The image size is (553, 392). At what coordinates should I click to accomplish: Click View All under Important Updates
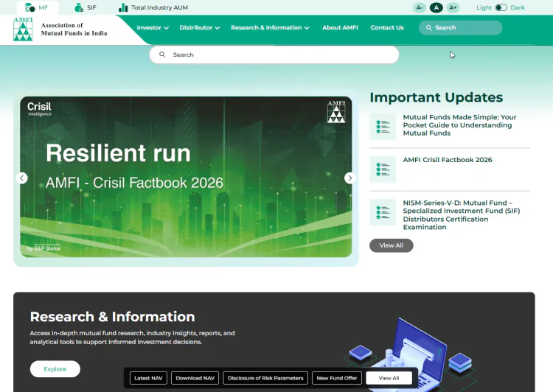coord(391,245)
